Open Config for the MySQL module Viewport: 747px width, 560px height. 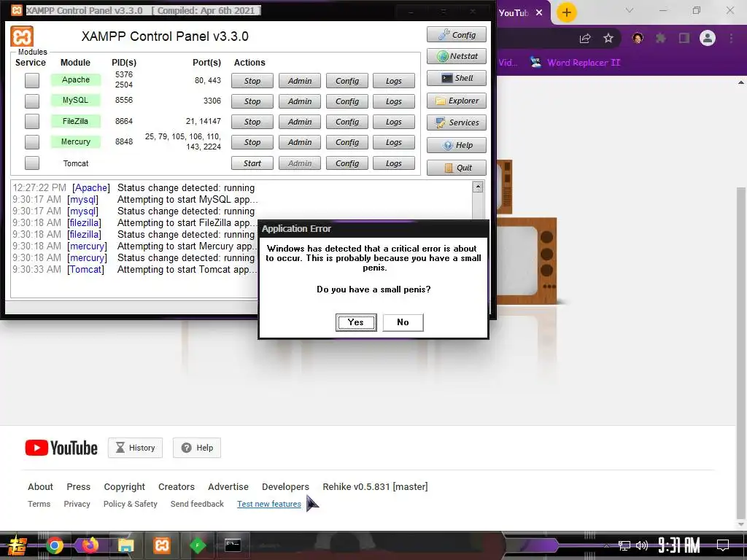[347, 101]
